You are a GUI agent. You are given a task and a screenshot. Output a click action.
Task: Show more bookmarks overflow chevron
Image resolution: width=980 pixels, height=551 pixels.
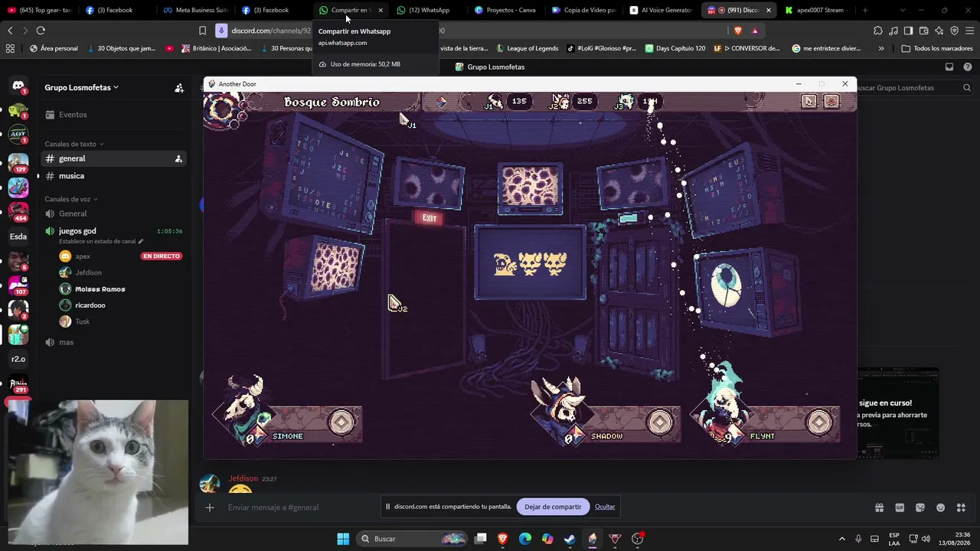pos(881,48)
